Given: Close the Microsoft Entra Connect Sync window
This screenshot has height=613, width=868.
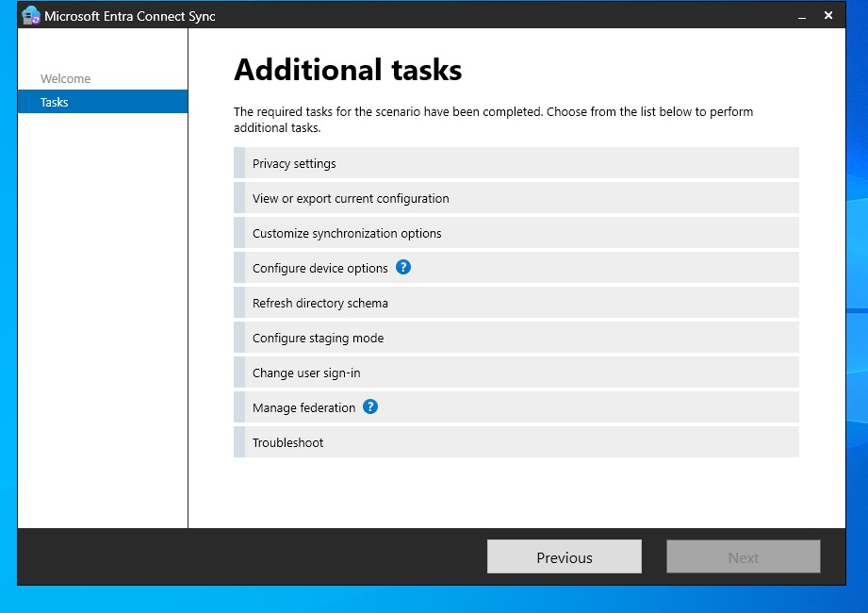Looking at the screenshot, I should click(x=828, y=15).
